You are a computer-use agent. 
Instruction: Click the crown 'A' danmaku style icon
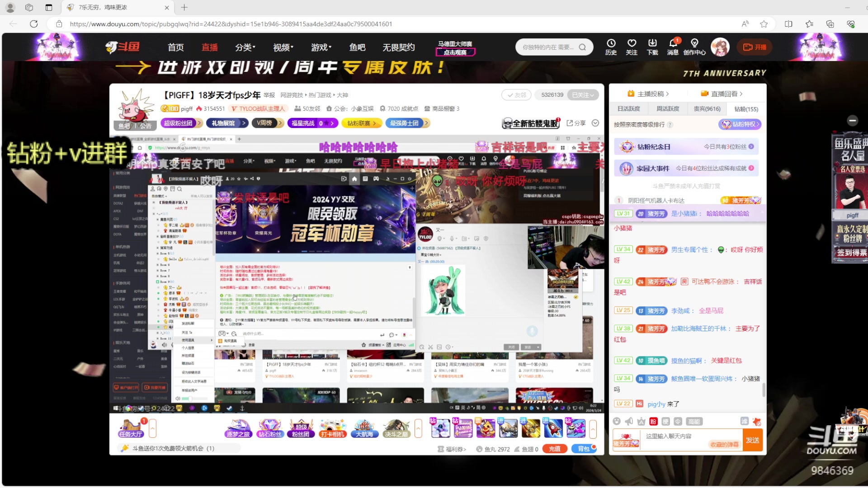click(x=641, y=421)
